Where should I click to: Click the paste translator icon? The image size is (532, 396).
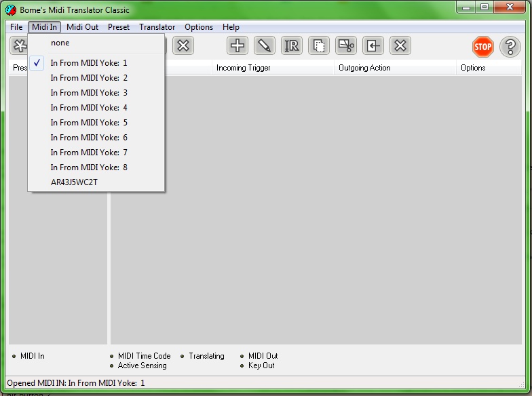point(373,46)
